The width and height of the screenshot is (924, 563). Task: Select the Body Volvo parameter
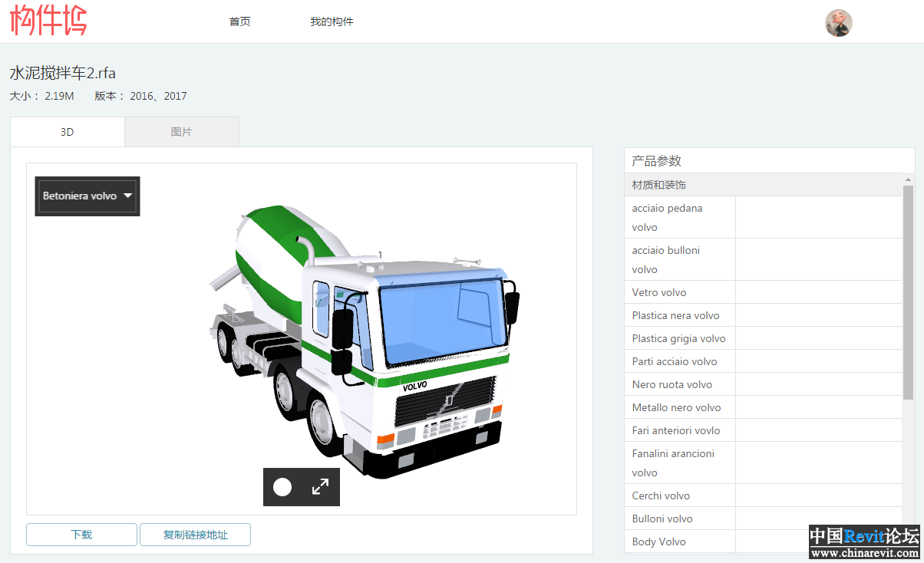tap(763, 542)
